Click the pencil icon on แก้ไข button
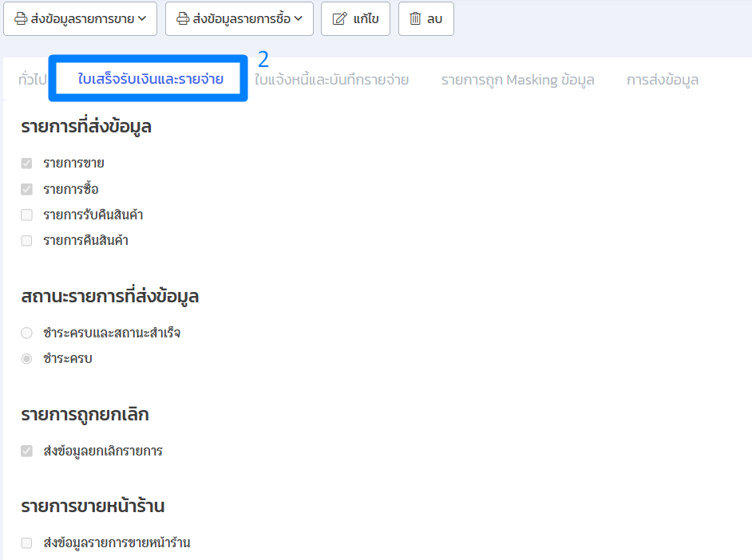Image resolution: width=752 pixels, height=560 pixels. [339, 20]
